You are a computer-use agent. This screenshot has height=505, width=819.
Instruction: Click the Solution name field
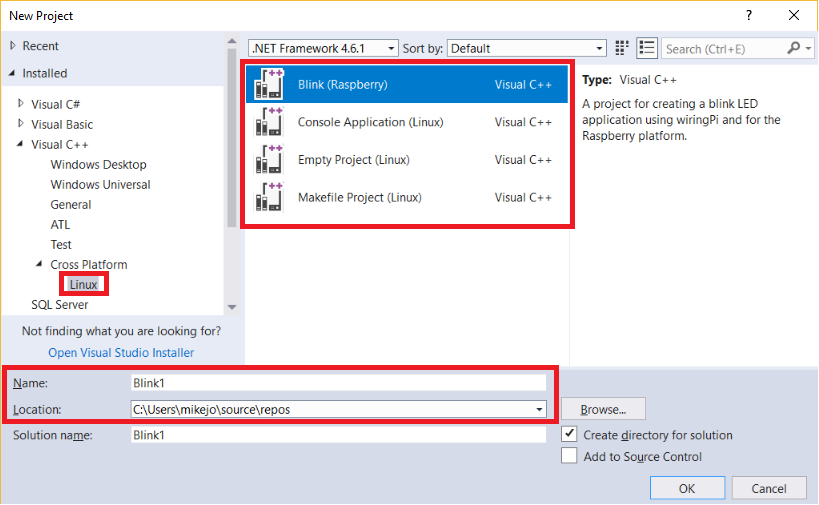pyautogui.click(x=338, y=435)
